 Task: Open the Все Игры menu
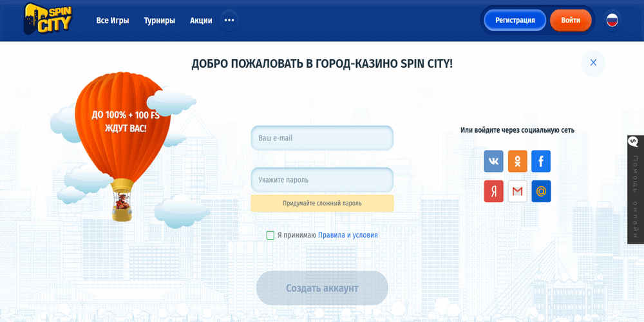click(x=113, y=21)
